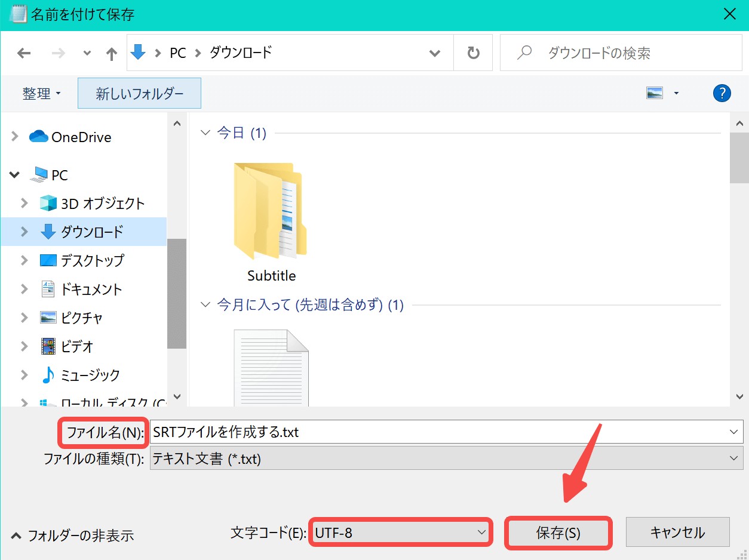Collapse the PC tree node
Screen dimensions: 749x560
pos(15,175)
